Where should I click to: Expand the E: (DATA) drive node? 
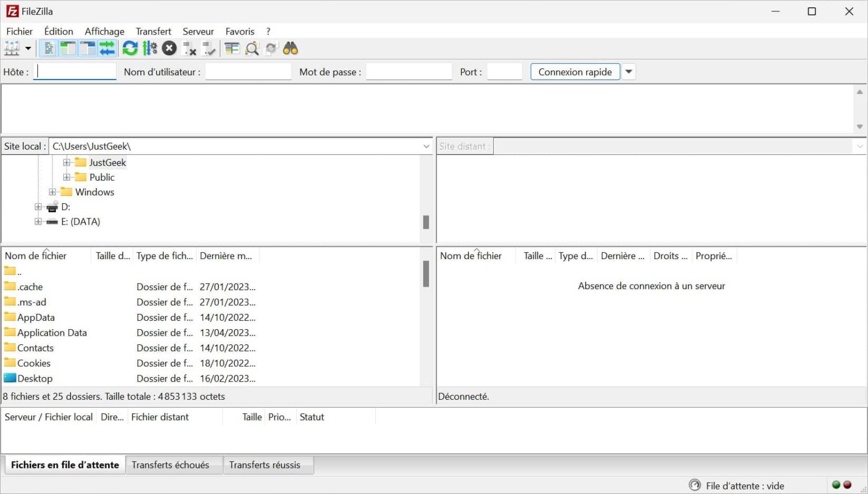[38, 221]
